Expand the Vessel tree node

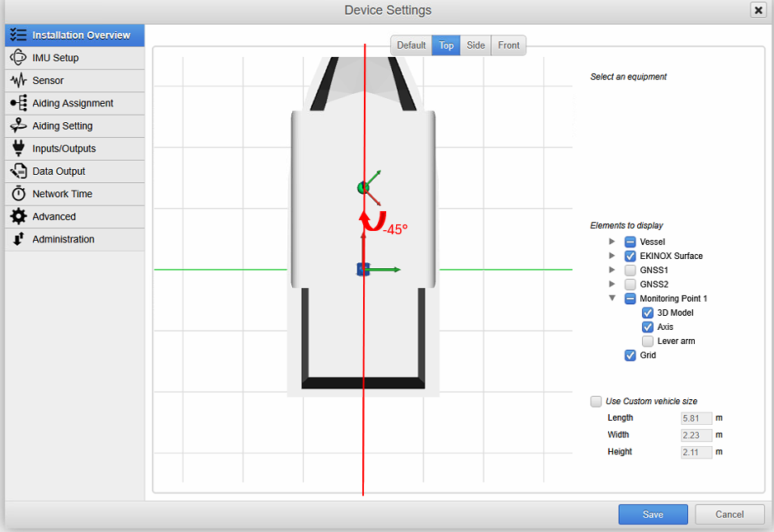coord(611,242)
